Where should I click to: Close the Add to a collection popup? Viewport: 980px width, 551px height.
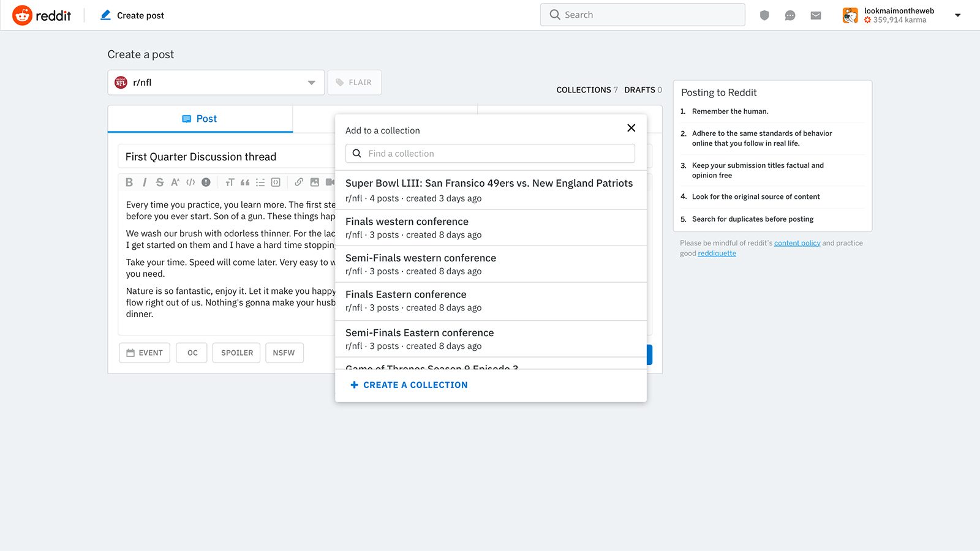631,128
